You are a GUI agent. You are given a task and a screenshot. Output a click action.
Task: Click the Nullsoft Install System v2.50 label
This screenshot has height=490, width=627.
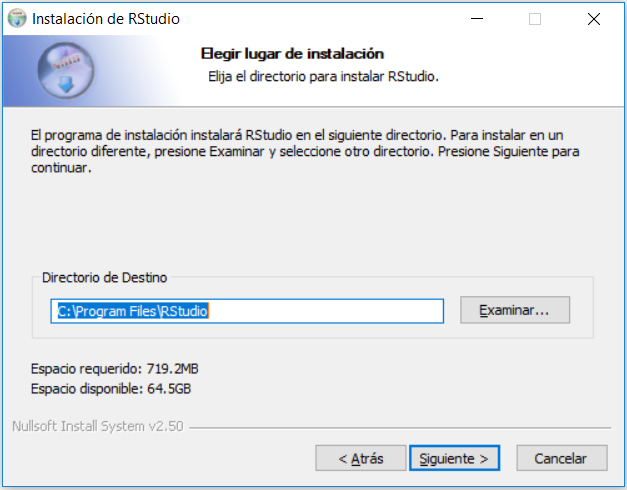click(x=98, y=426)
